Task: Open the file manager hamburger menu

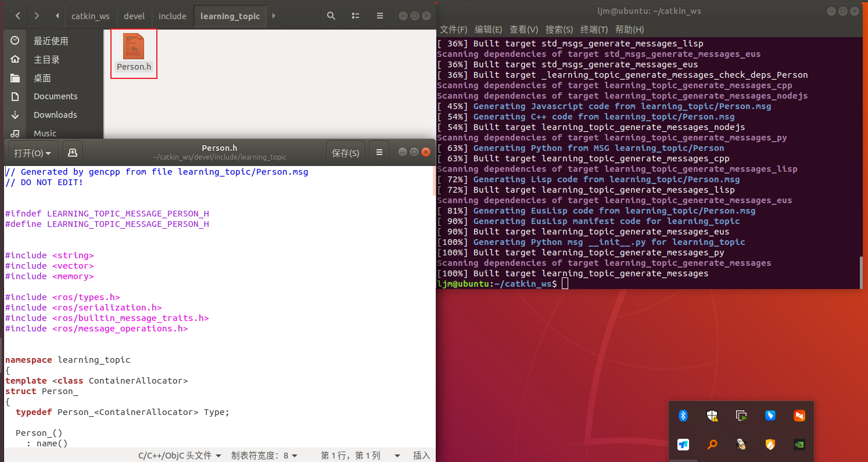Action: coord(380,16)
